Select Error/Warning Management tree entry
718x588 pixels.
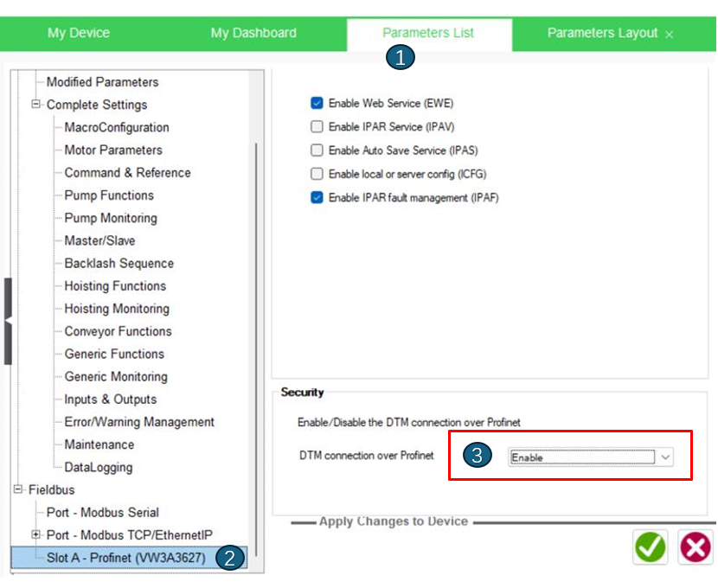[x=139, y=422]
